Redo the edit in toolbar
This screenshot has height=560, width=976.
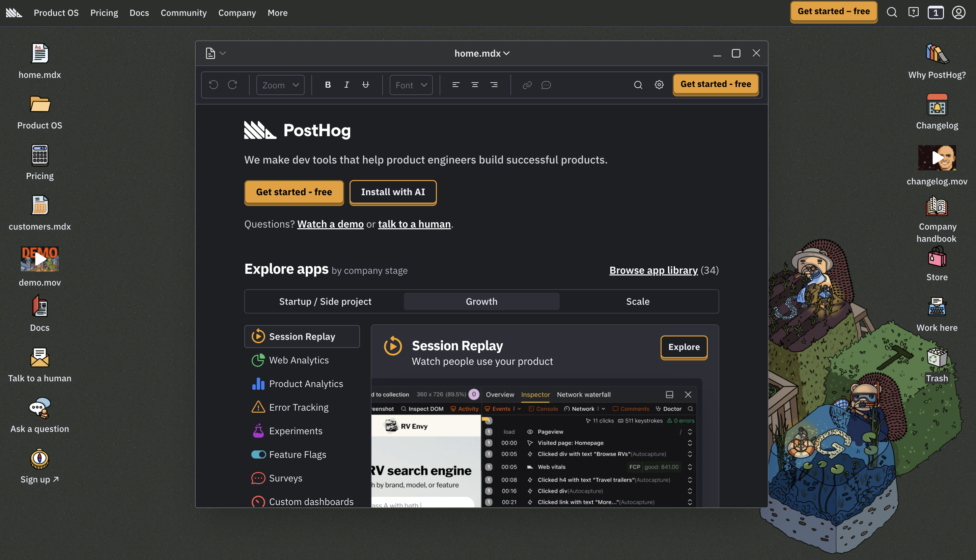click(x=232, y=85)
